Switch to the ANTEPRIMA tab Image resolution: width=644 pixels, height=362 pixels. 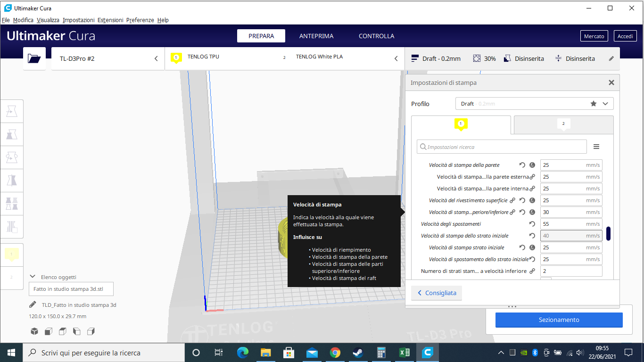click(316, 36)
